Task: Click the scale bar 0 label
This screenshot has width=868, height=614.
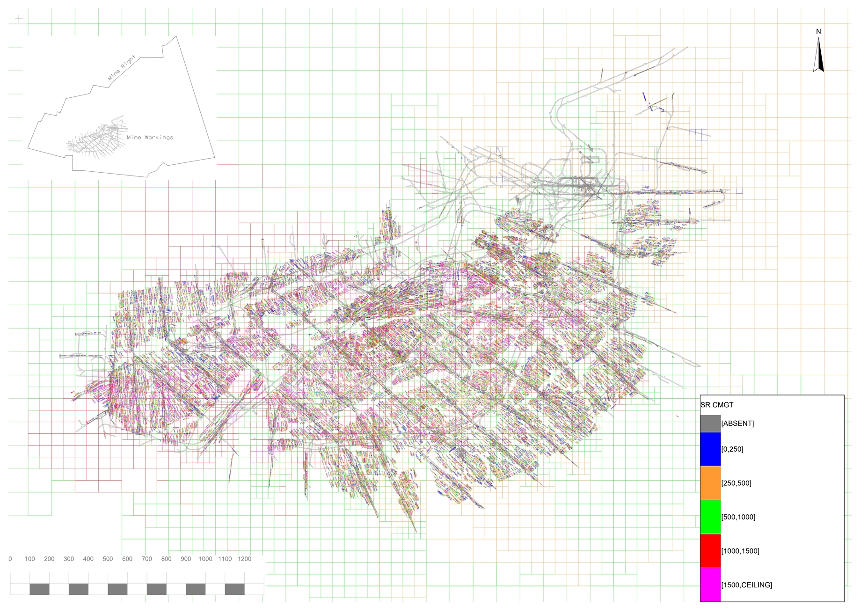Action: pyautogui.click(x=10, y=559)
